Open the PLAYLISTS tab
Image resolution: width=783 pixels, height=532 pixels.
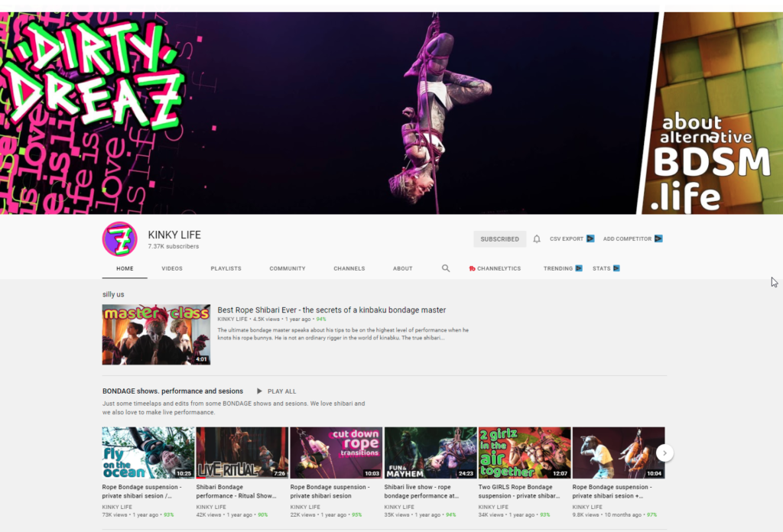tap(226, 268)
